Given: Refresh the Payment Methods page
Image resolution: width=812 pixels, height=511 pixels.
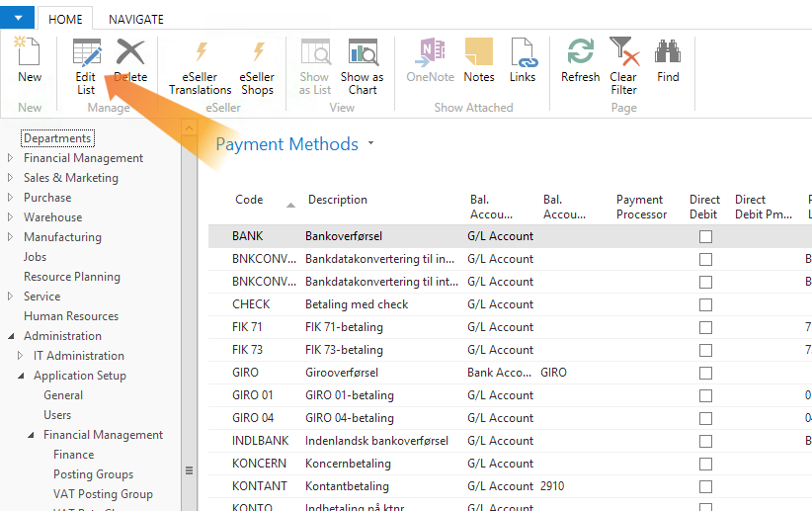Looking at the screenshot, I should (x=580, y=59).
